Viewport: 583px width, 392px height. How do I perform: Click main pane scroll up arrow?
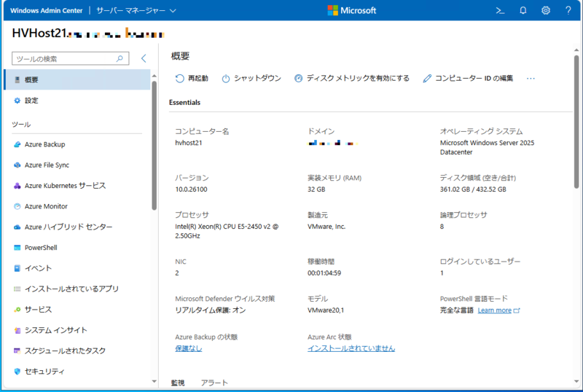[x=576, y=50]
